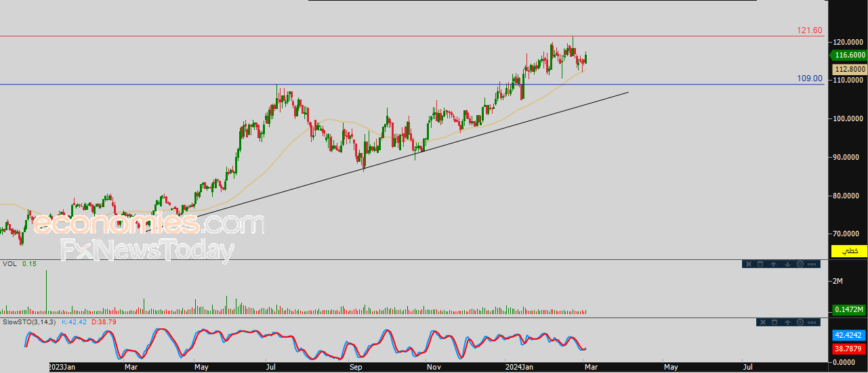Click the 109.00 support level label
Image resolution: width=868 pixels, height=373 pixels.
[810, 79]
